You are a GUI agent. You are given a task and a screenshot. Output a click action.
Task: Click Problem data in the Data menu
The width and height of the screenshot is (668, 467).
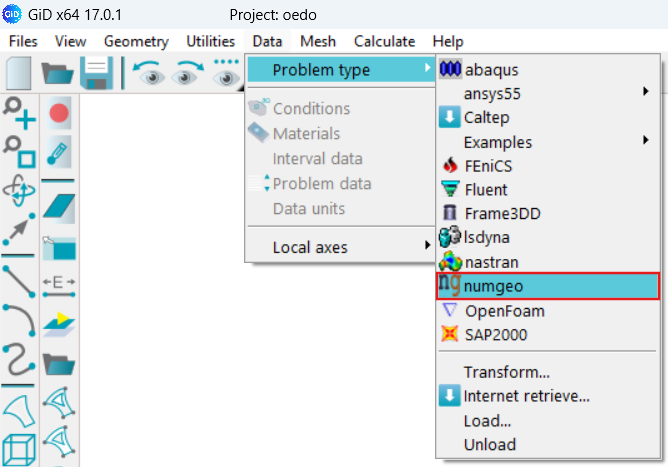[341, 184]
